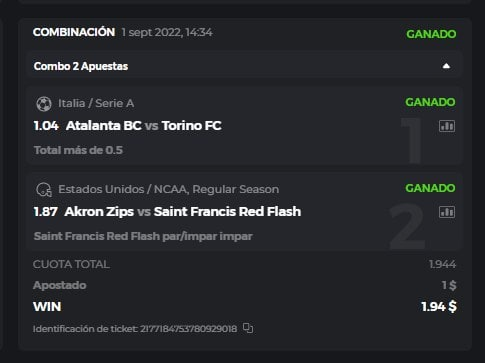Select Estados Unidos / NCAA league label
This screenshot has width=485, height=363.
[x=169, y=189]
